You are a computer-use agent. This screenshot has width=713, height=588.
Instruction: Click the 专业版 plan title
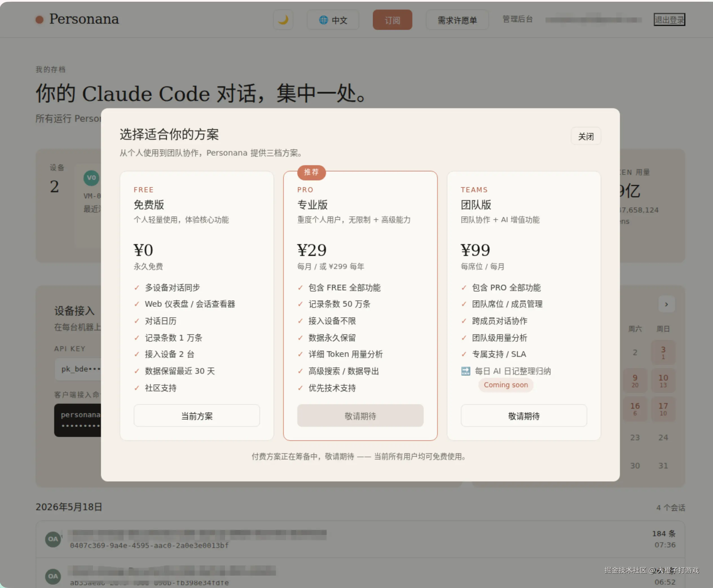[313, 205]
